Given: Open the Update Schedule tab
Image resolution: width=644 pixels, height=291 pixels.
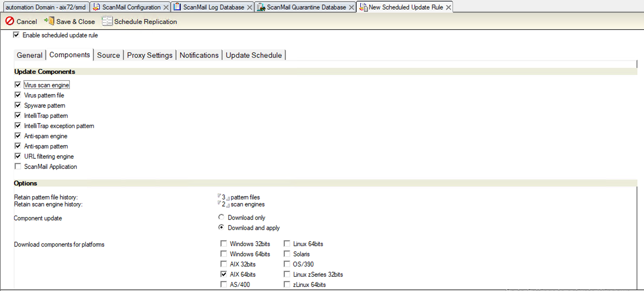Looking at the screenshot, I should [x=254, y=55].
